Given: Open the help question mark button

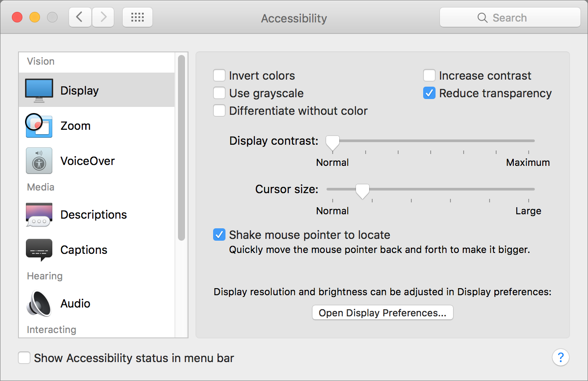Looking at the screenshot, I should point(560,357).
